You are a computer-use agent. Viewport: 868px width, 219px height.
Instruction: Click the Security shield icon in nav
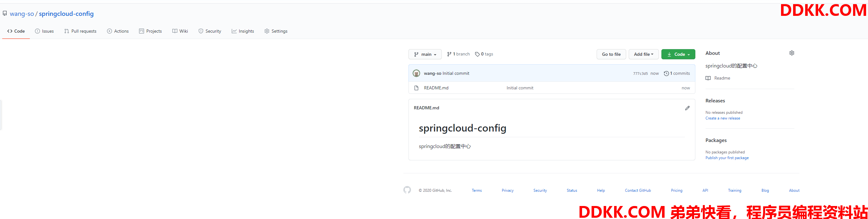201,31
